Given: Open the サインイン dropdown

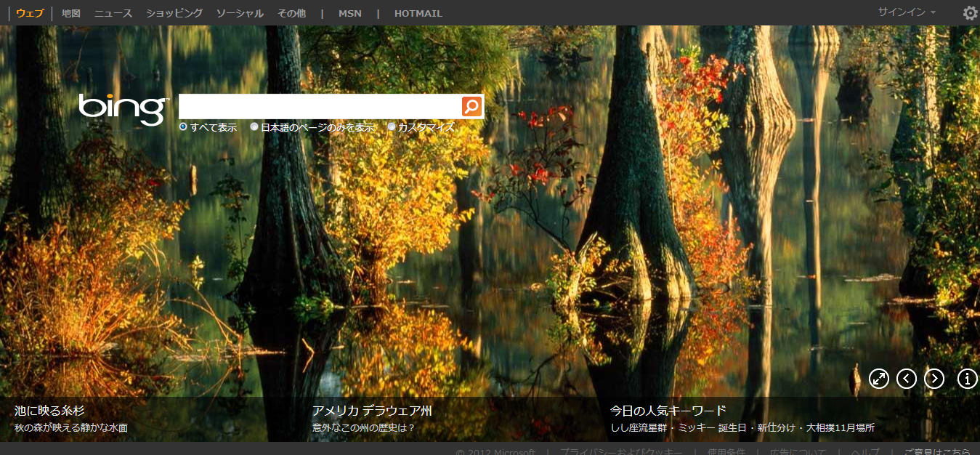Looking at the screenshot, I should click(906, 12).
